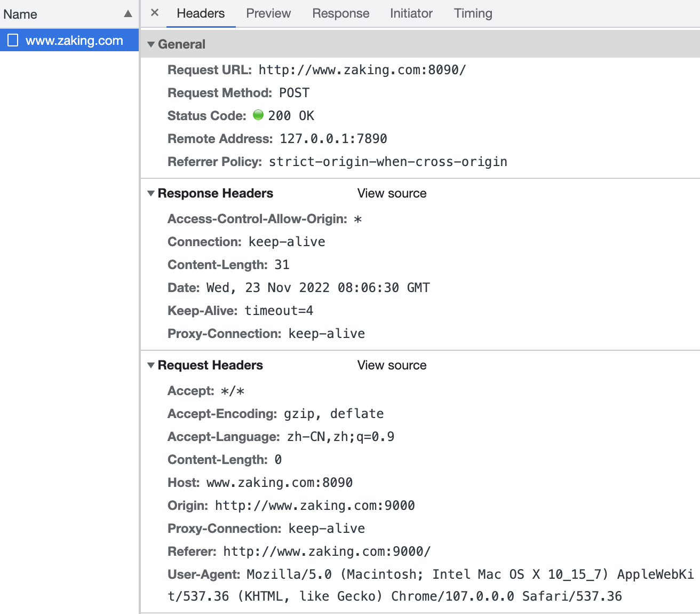Click the Origin header value
This screenshot has height=614, width=700.
coord(315,506)
